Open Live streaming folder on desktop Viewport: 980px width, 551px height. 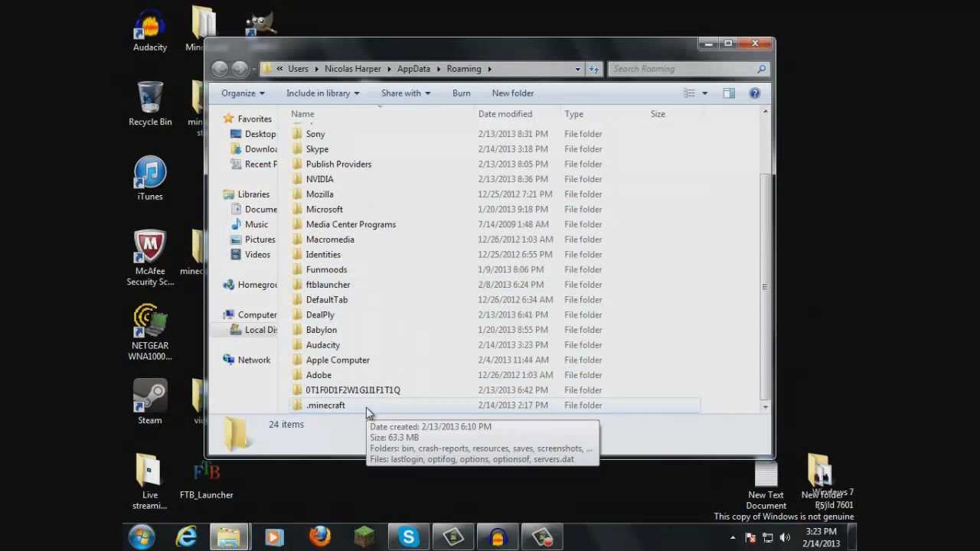click(x=149, y=481)
